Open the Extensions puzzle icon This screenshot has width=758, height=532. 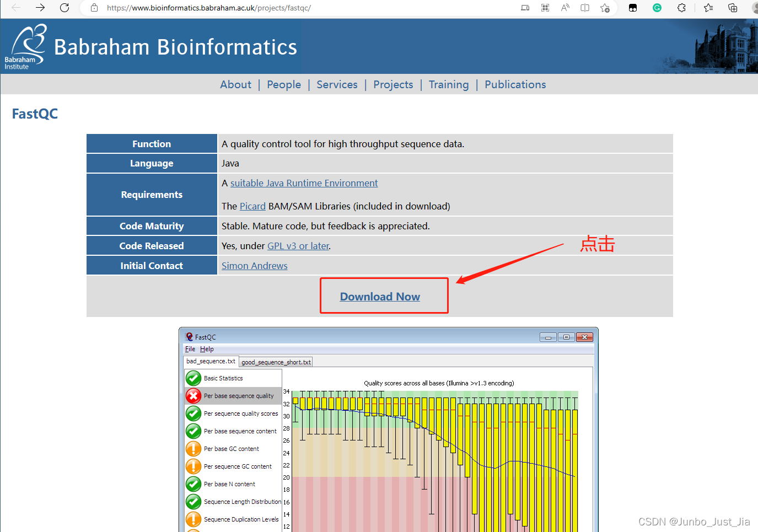[682, 8]
